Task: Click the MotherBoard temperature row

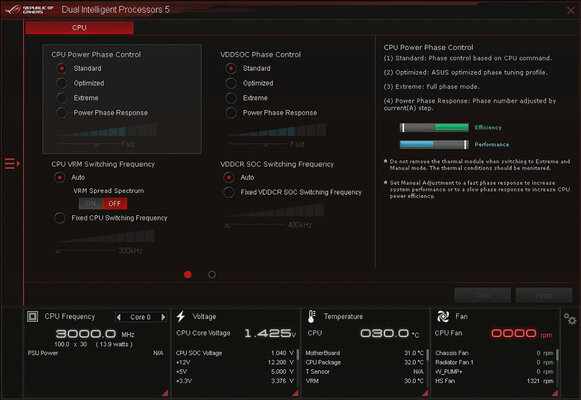Action: tap(365, 353)
